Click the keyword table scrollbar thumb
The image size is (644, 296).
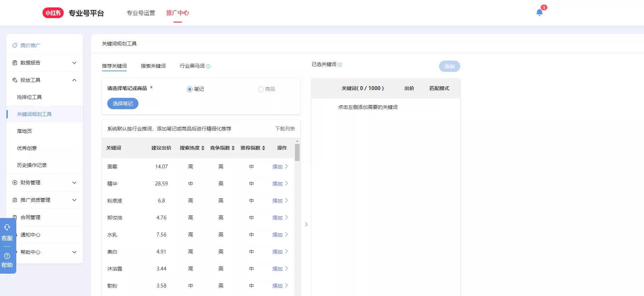click(x=297, y=152)
